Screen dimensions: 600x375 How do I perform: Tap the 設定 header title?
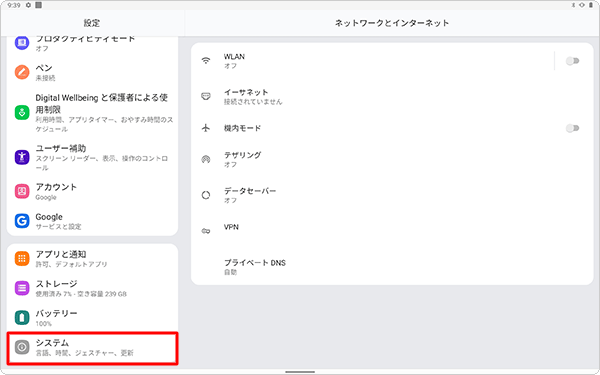92,23
